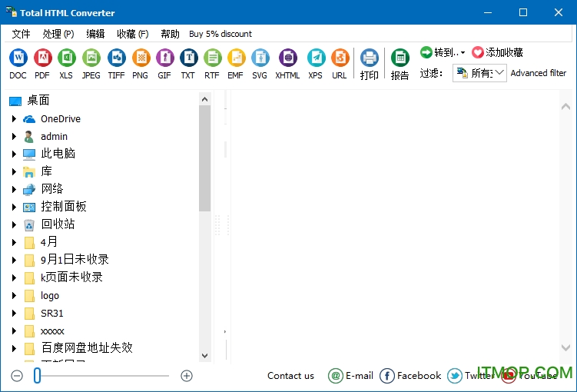The width and height of the screenshot is (577, 392).
Task: Click the Advanced filter link
Action: [x=539, y=73]
